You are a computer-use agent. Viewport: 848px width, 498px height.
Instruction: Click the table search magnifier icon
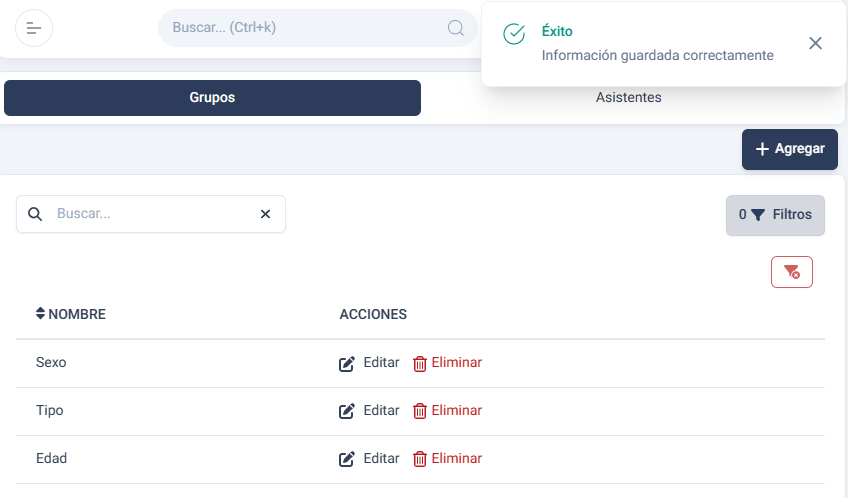[x=35, y=214]
